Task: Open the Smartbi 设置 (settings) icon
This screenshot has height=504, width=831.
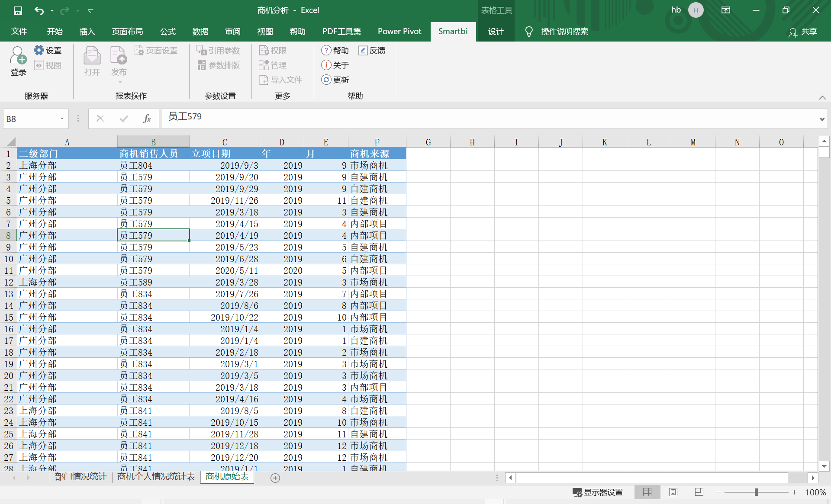Action: click(48, 50)
